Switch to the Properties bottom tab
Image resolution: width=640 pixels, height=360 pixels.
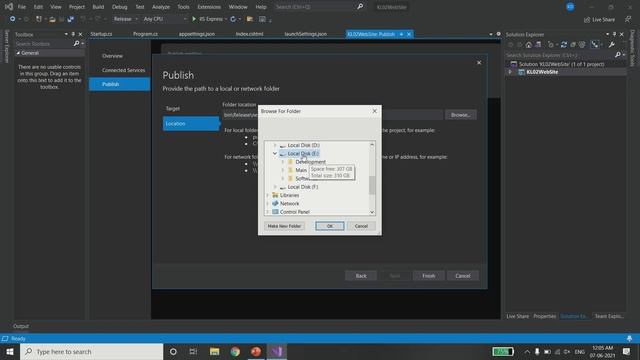click(544, 316)
